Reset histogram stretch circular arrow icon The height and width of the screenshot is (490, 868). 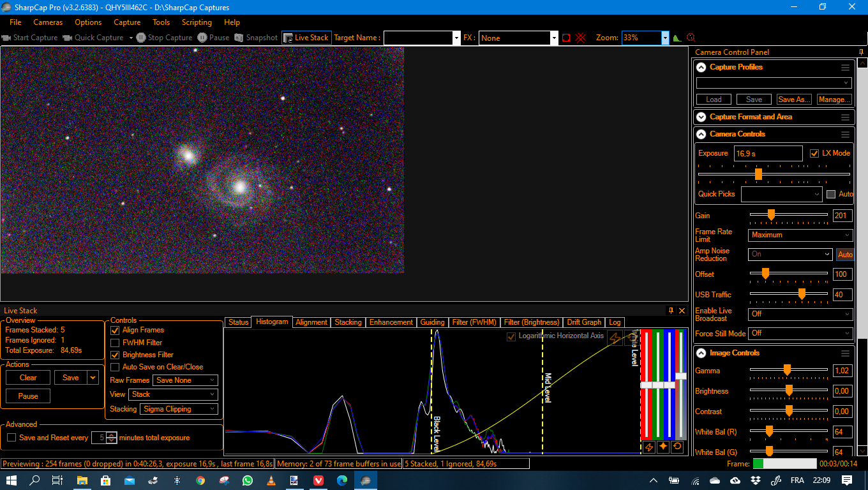632,338
